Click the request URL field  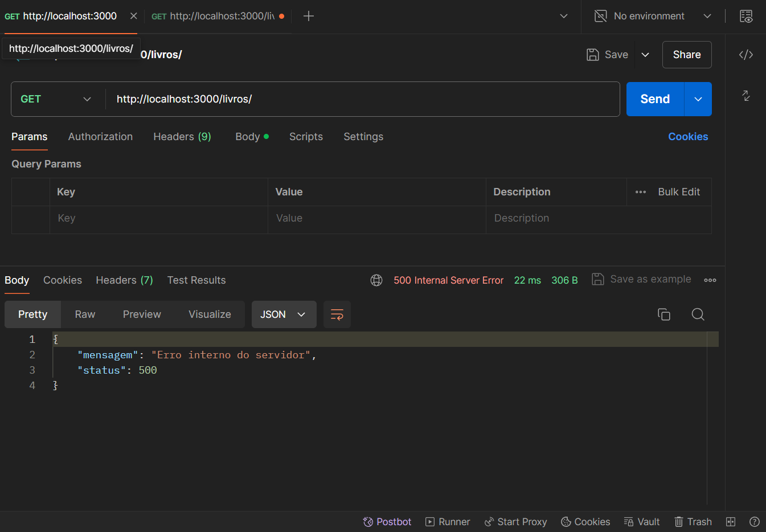(x=363, y=99)
